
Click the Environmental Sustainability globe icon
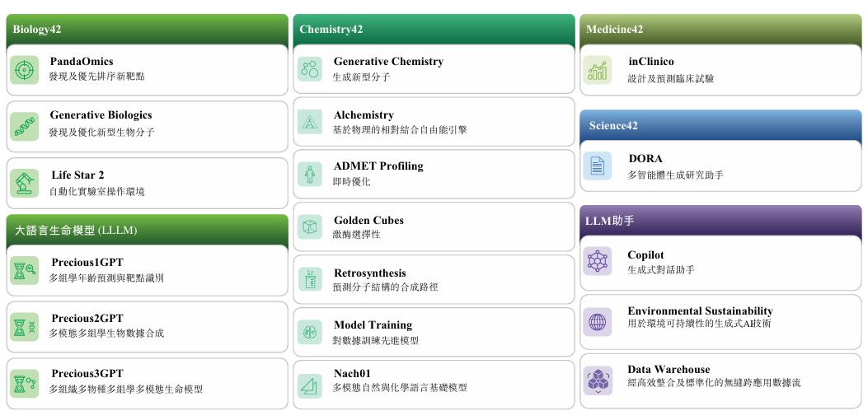(598, 322)
